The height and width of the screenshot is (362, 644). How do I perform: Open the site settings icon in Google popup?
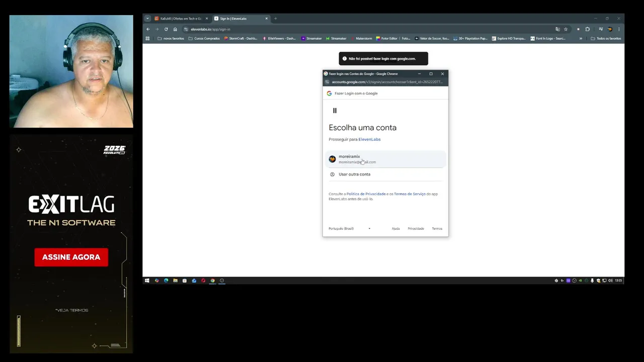click(x=327, y=82)
